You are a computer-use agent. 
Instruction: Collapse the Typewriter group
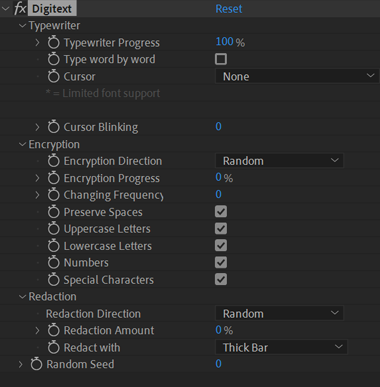pos(22,26)
